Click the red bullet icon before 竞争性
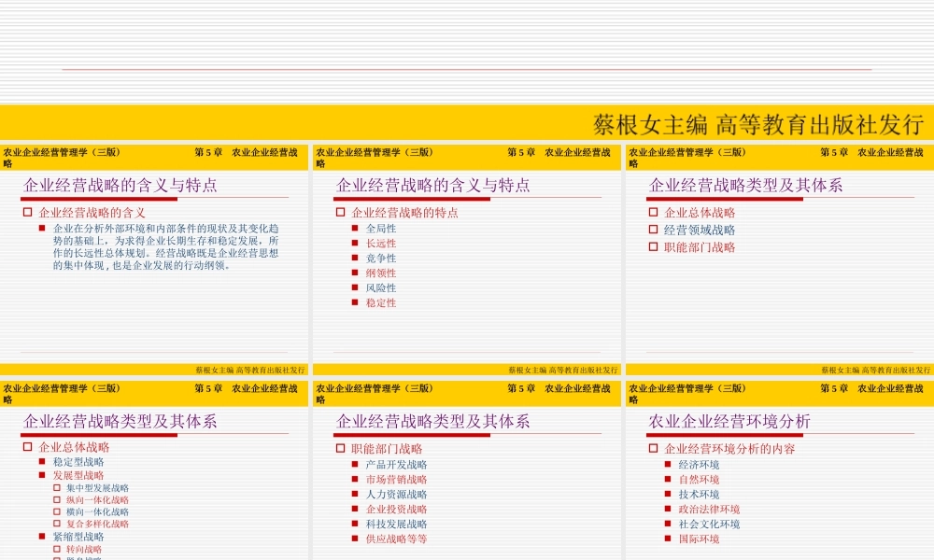 (354, 259)
